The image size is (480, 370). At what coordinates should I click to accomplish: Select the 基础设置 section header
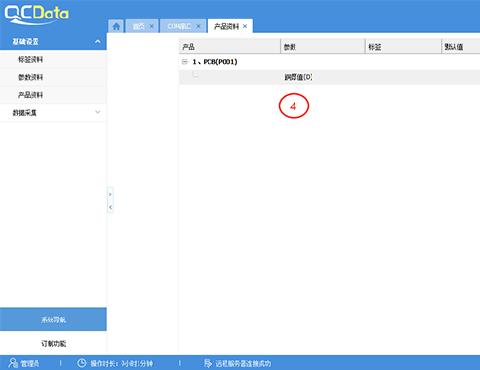point(53,42)
